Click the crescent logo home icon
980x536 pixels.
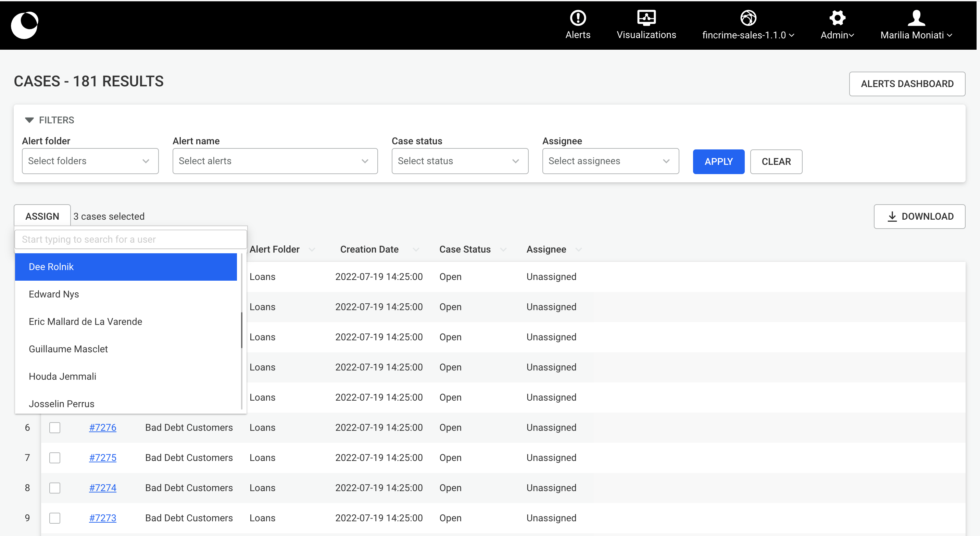point(25,25)
